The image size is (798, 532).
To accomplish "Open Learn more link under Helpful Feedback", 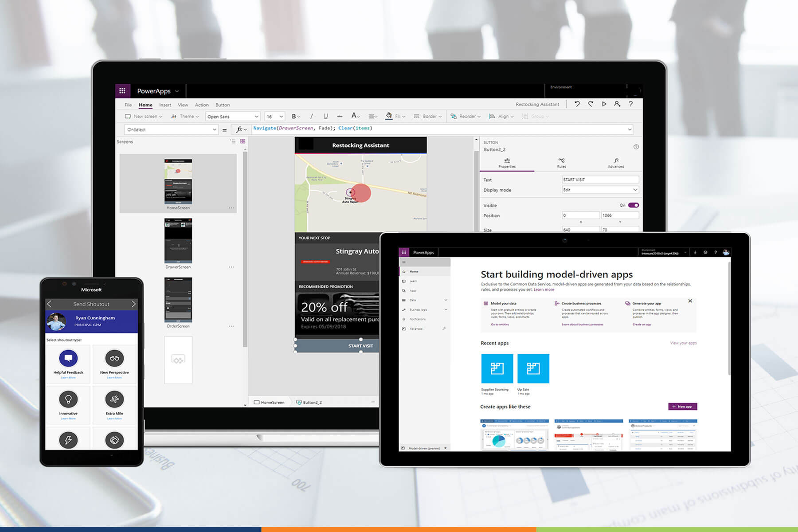I will tap(68, 378).
